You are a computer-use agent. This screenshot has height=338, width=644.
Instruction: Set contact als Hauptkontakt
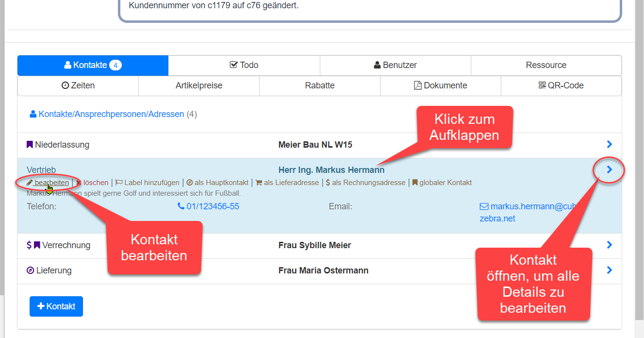click(217, 183)
